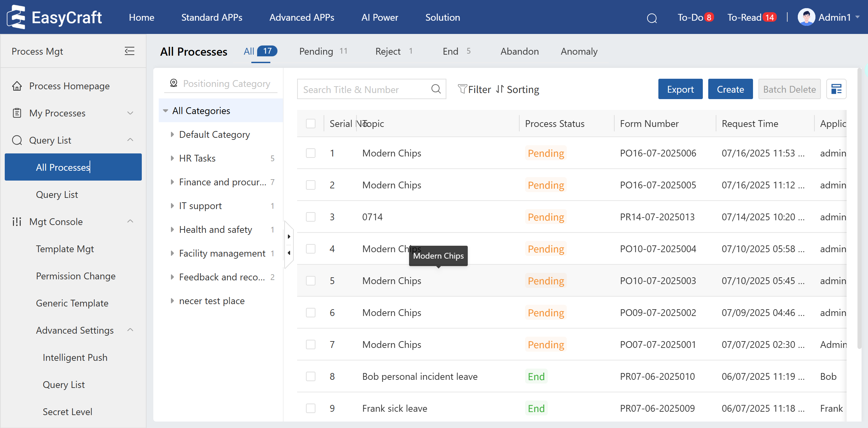Click the Sorting arrows icon

pos(500,89)
